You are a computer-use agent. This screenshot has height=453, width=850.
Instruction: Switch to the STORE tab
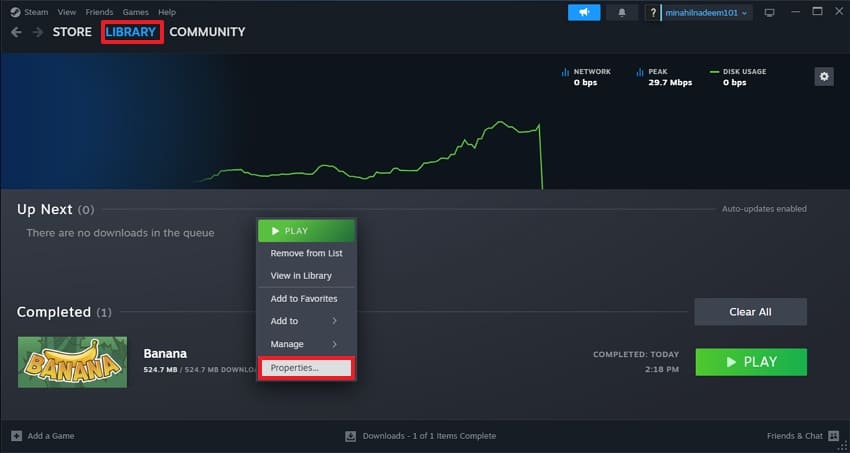(72, 32)
